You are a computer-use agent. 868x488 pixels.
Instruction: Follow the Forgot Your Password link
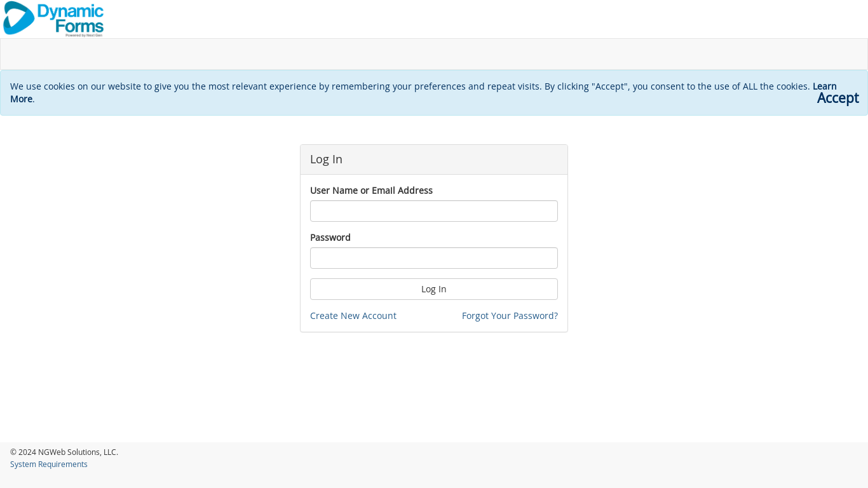510,316
